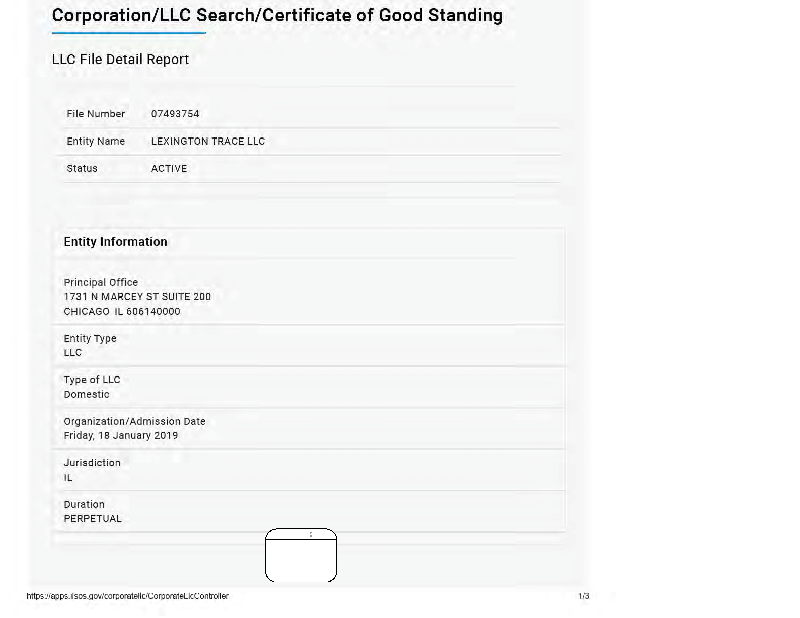
Task: Click the CHICAGO IL 606140000 line
Action: click(122, 311)
